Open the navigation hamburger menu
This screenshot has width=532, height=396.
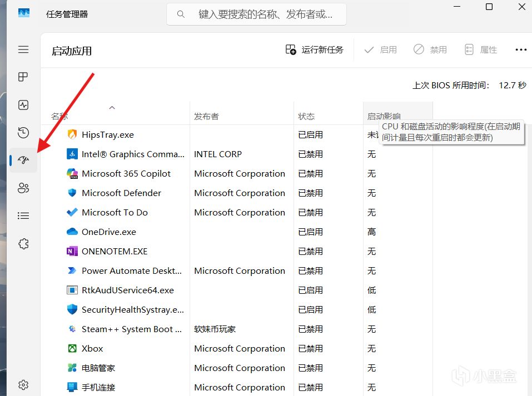click(23, 49)
